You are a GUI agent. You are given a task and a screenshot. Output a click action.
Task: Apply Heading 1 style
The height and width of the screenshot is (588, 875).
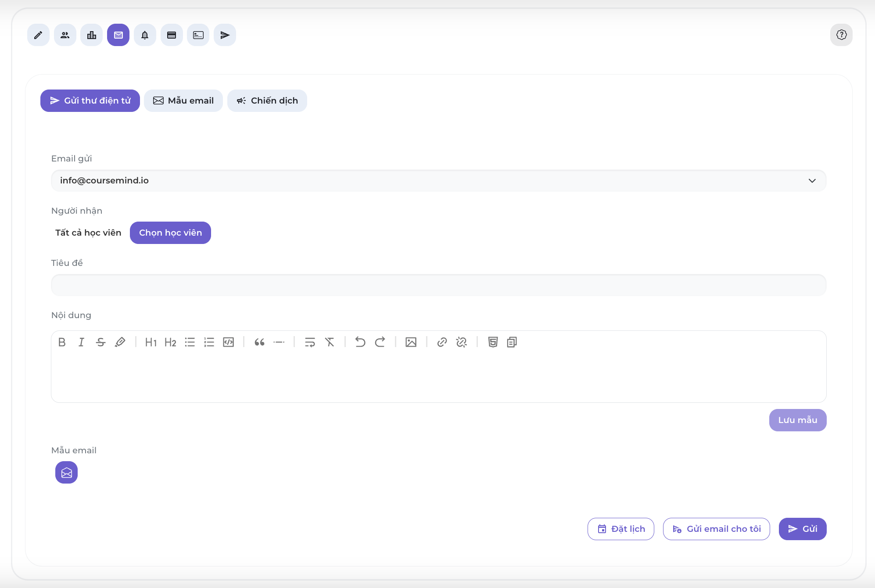click(151, 342)
